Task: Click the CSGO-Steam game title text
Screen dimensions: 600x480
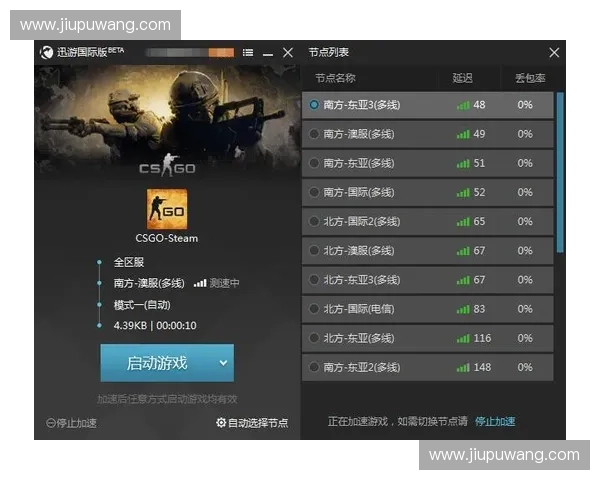Action: click(167, 238)
